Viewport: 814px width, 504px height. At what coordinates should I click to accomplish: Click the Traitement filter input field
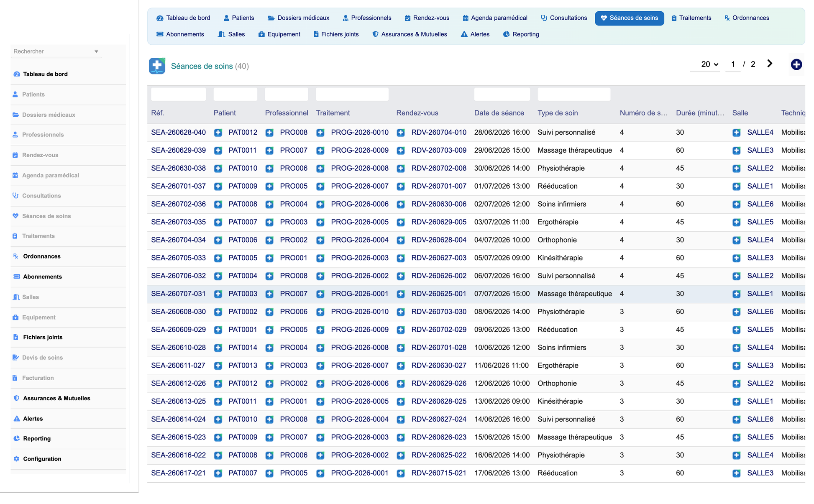[352, 94]
